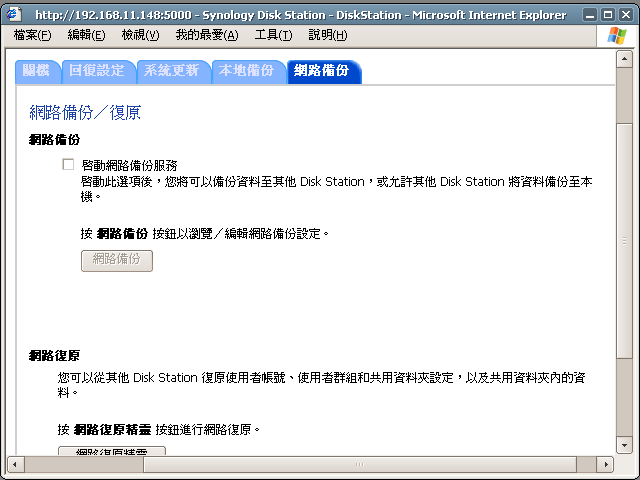Screen dimensions: 640x480
Task: Select the 網路備份 tab
Action: (324, 72)
